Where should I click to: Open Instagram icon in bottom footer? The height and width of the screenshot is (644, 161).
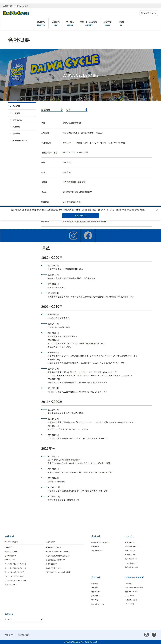tap(147, 635)
